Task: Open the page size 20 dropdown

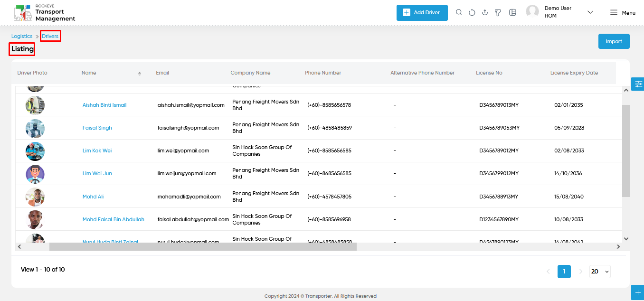Action: [600, 272]
